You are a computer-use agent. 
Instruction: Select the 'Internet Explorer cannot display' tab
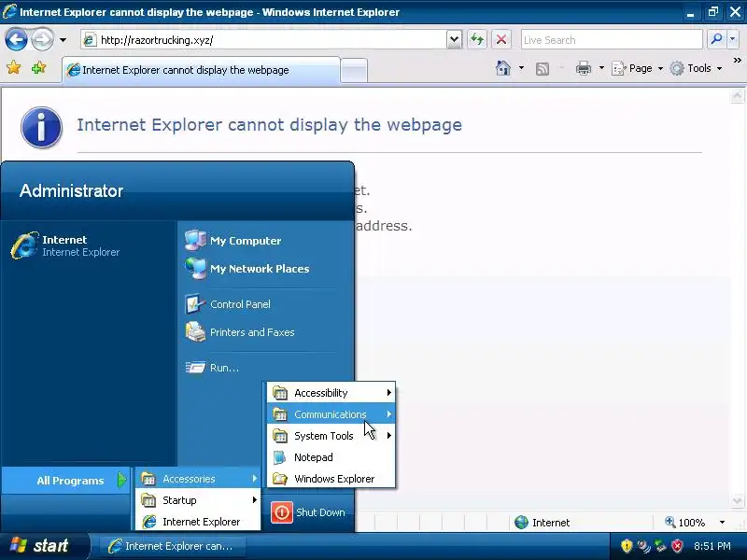coord(201,70)
